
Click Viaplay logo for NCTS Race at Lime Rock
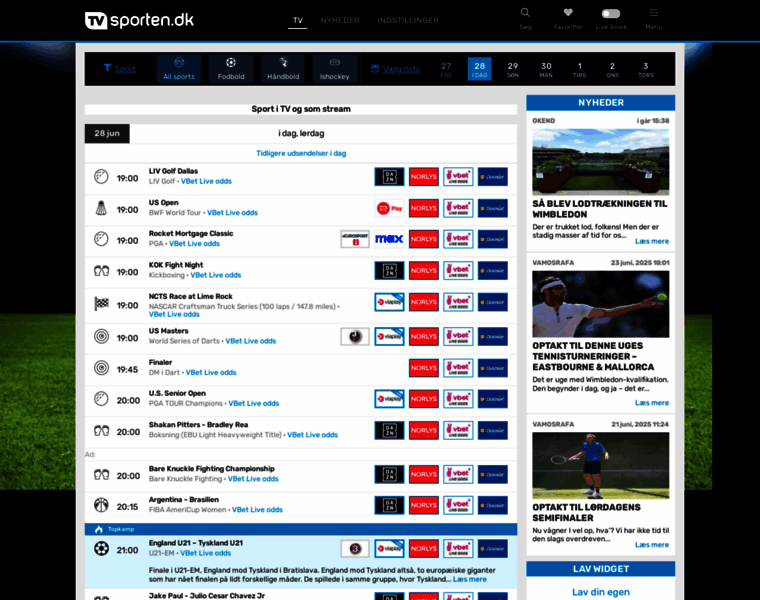tap(389, 302)
